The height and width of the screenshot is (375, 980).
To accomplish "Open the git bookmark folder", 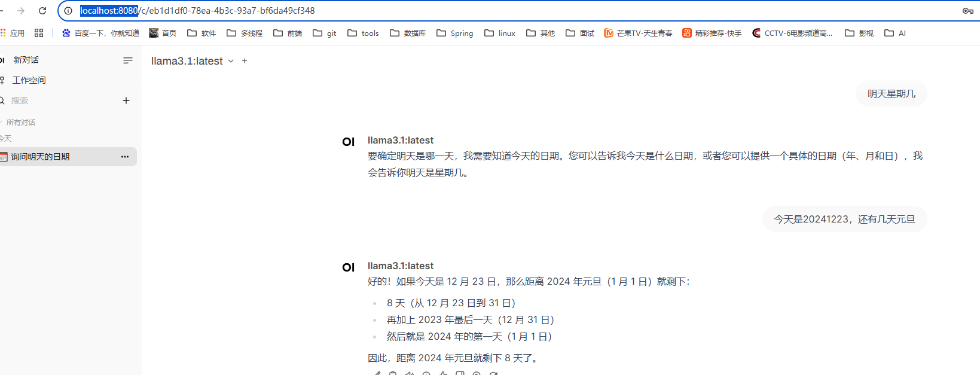I will (325, 33).
